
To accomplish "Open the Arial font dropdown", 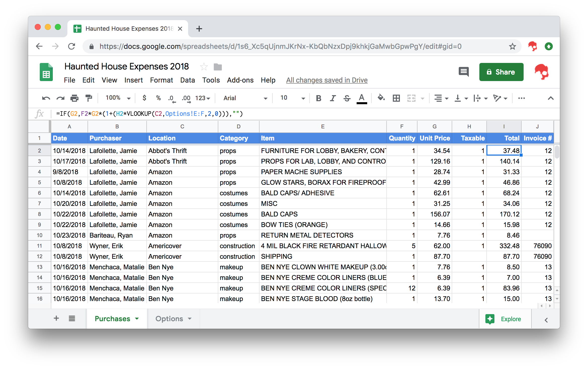I will coord(245,98).
